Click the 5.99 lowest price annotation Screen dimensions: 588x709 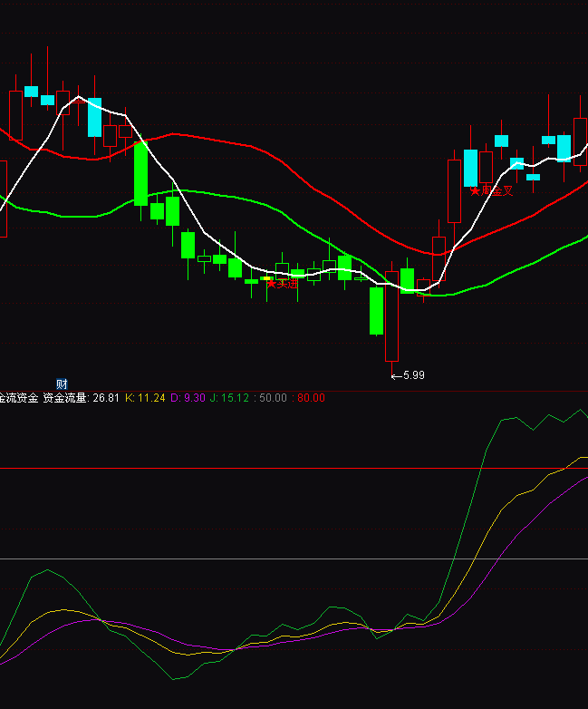(x=414, y=375)
